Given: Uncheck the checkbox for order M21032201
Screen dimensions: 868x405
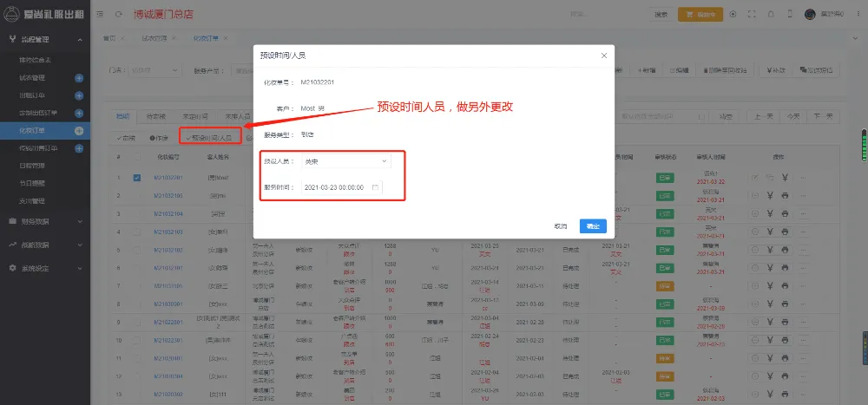Looking at the screenshot, I should click(137, 178).
